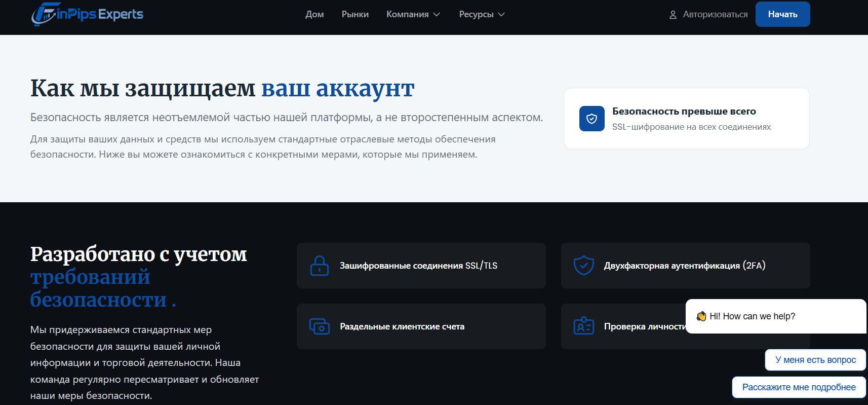
Task: Click the Авторизоваться login link
Action: click(715, 14)
